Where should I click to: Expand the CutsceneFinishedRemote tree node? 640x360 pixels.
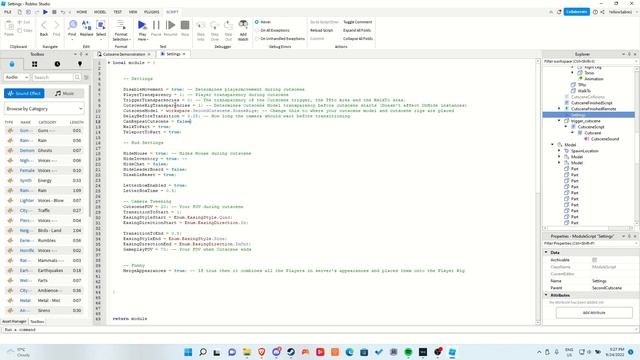click(559, 109)
